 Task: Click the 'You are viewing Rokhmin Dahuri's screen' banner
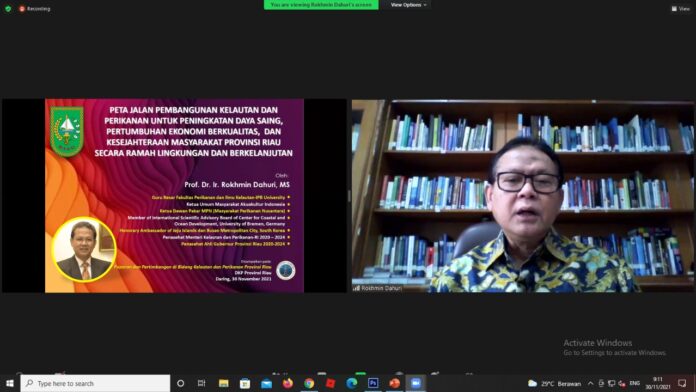321,5
